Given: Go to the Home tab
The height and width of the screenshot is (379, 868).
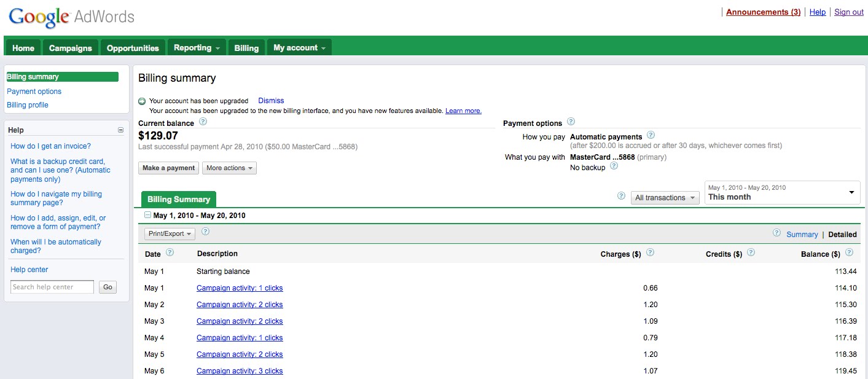Looking at the screenshot, I should point(23,48).
